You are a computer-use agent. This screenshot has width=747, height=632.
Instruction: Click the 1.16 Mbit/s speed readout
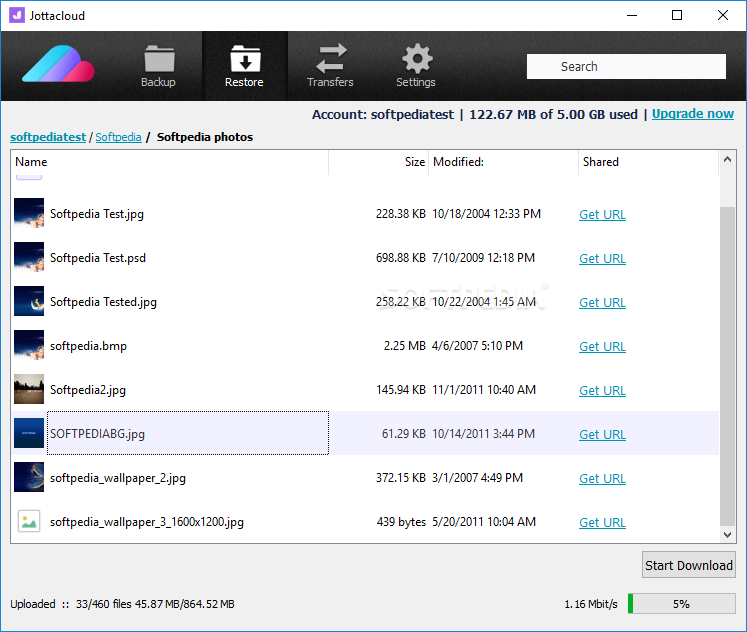point(591,604)
